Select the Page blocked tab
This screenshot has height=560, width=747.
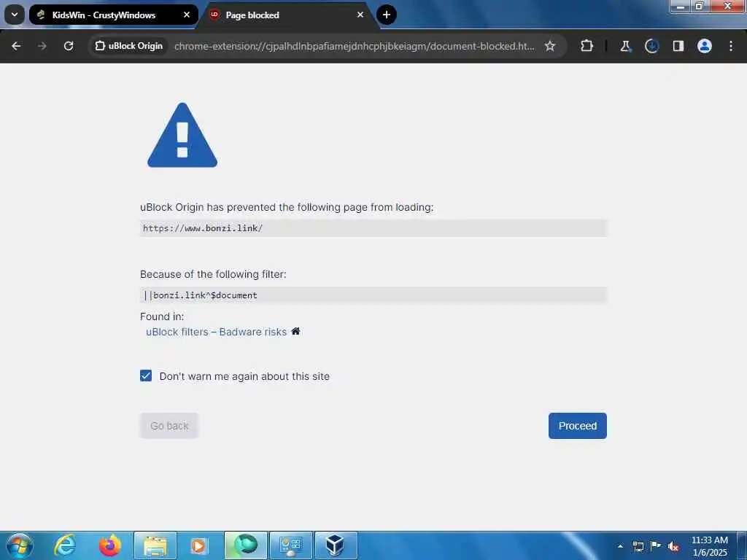coord(287,15)
